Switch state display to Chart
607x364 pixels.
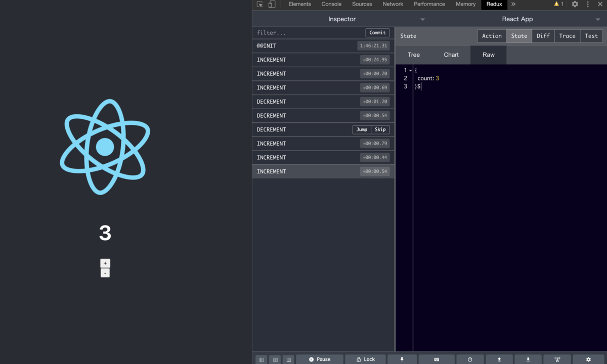pos(451,55)
